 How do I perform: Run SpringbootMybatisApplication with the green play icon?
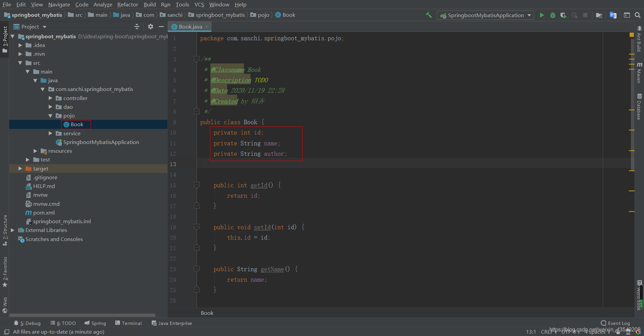542,15
